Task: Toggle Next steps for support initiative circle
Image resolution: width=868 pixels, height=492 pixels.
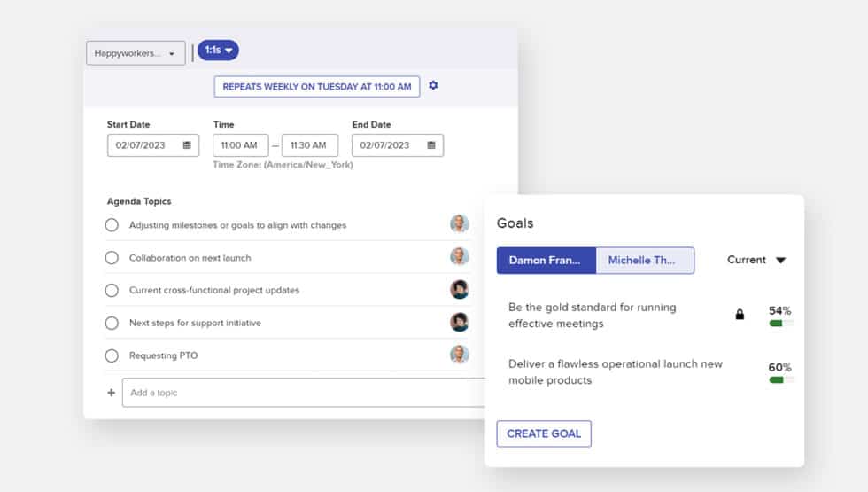Action: point(112,323)
